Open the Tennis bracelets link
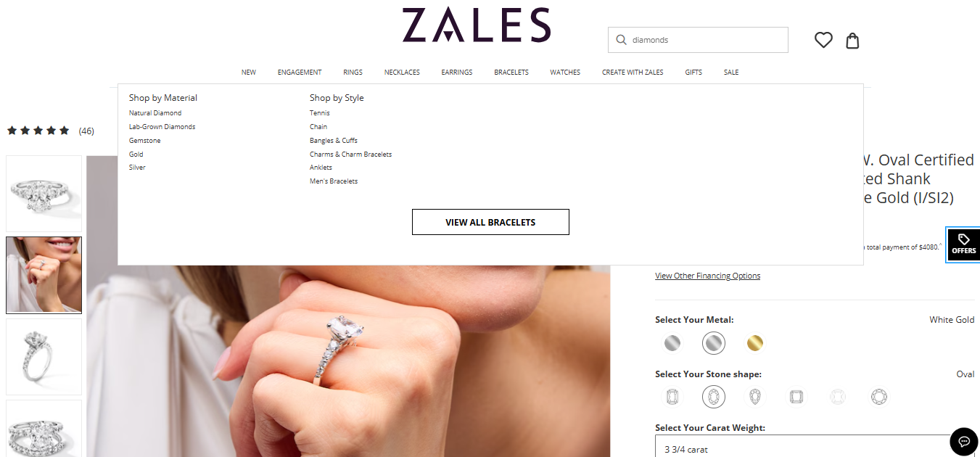 (320, 113)
